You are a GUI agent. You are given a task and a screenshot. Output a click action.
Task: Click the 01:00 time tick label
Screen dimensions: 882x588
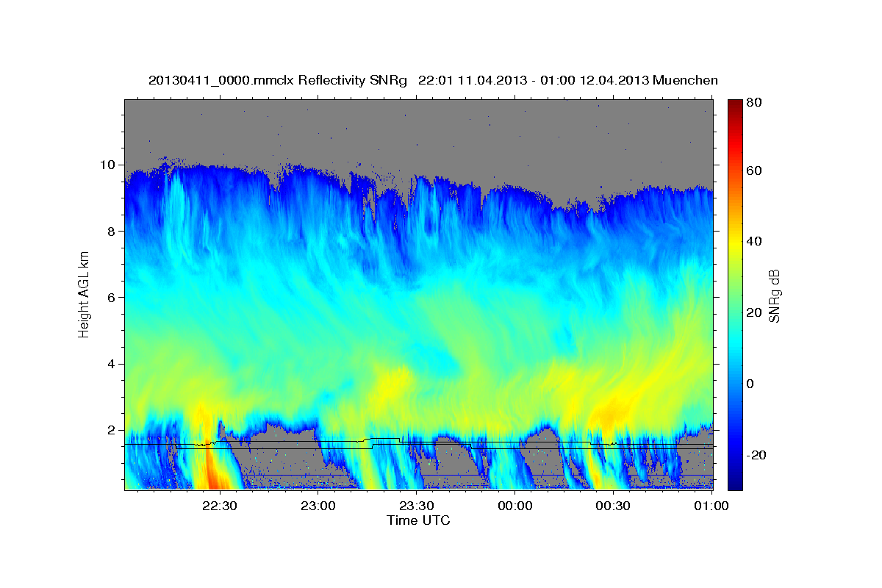click(x=711, y=506)
